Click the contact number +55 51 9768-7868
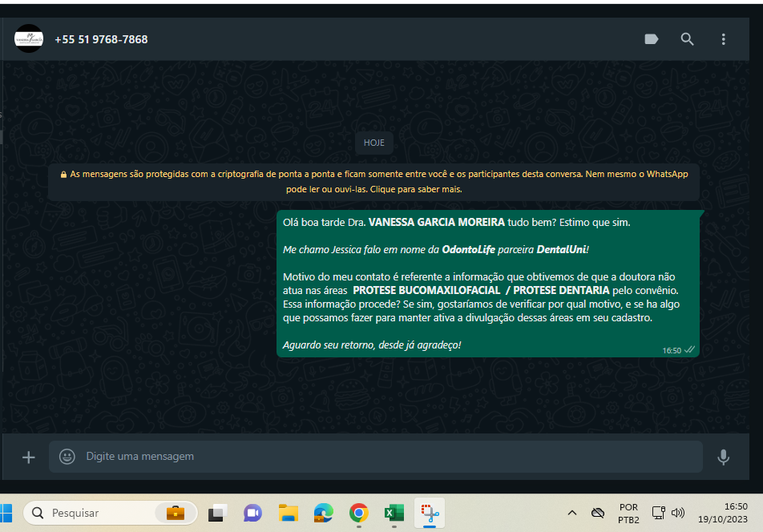 101,39
